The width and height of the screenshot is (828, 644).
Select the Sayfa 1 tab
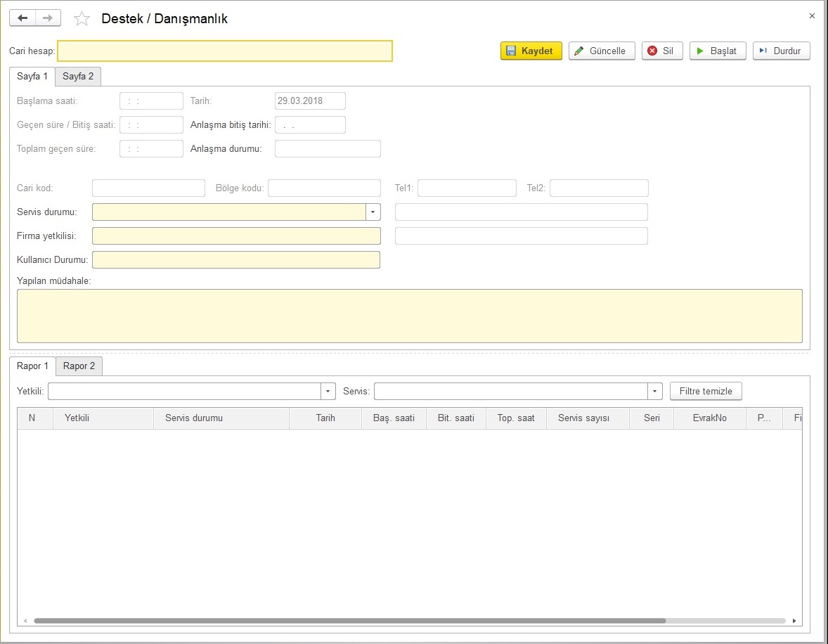[x=32, y=76]
